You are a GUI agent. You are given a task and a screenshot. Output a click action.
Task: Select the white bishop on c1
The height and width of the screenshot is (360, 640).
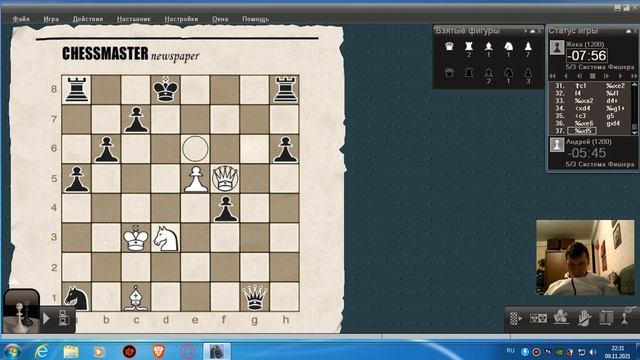136,297
